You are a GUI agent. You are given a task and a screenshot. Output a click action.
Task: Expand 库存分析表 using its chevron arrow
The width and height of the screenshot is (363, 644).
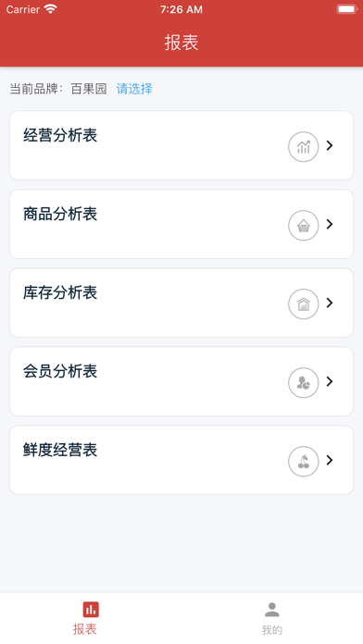[x=330, y=303]
